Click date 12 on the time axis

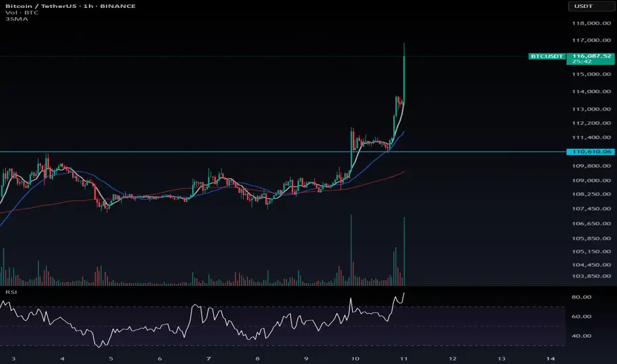[x=453, y=359]
